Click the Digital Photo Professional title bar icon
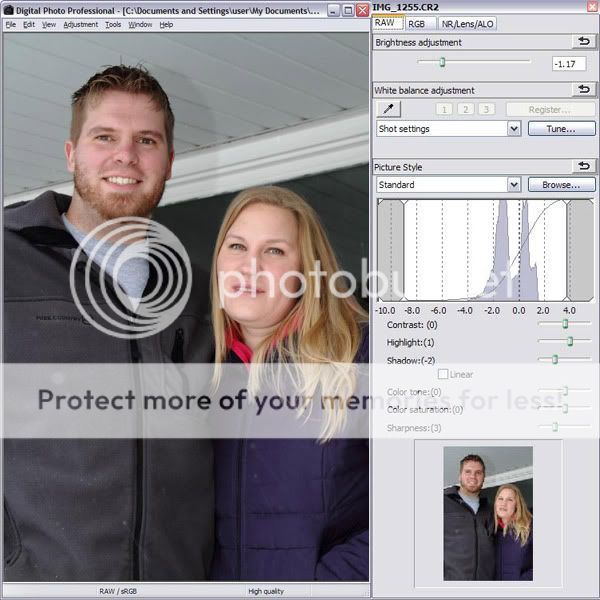 9,10
